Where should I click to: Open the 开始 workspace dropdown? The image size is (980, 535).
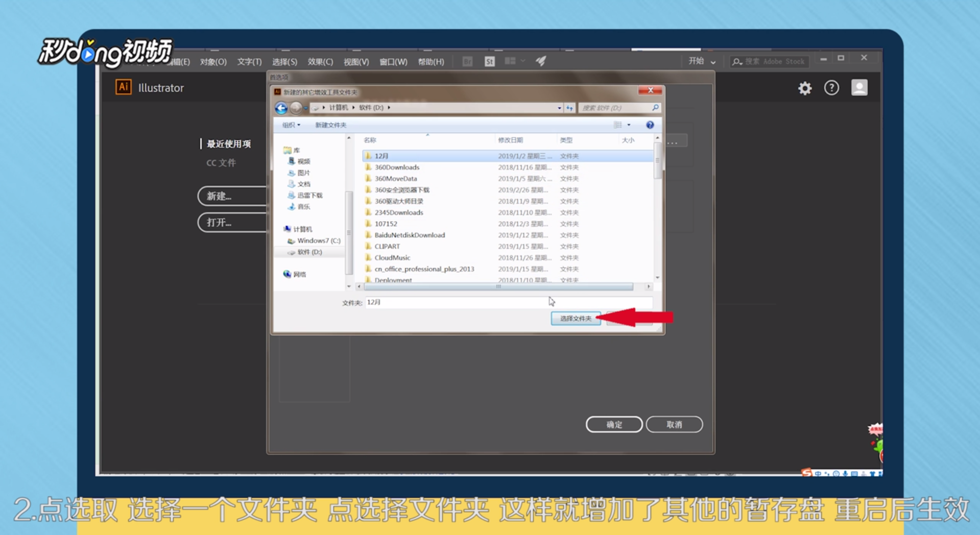coord(702,61)
